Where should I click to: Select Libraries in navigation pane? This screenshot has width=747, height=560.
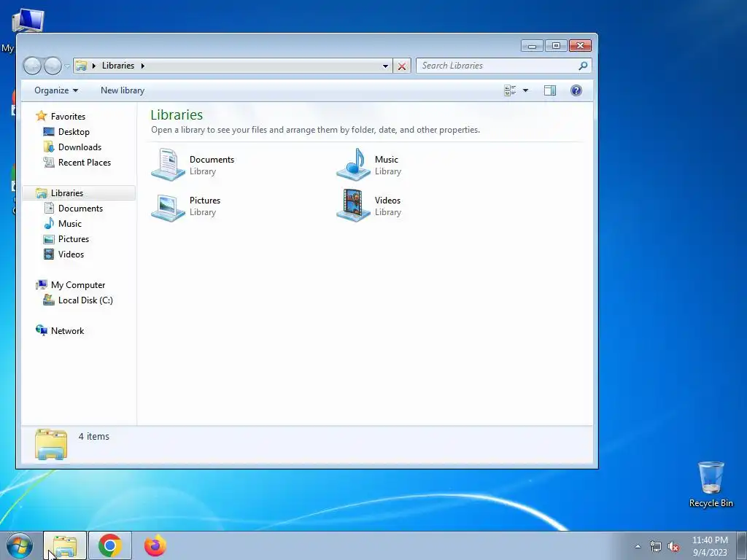tap(79, 192)
